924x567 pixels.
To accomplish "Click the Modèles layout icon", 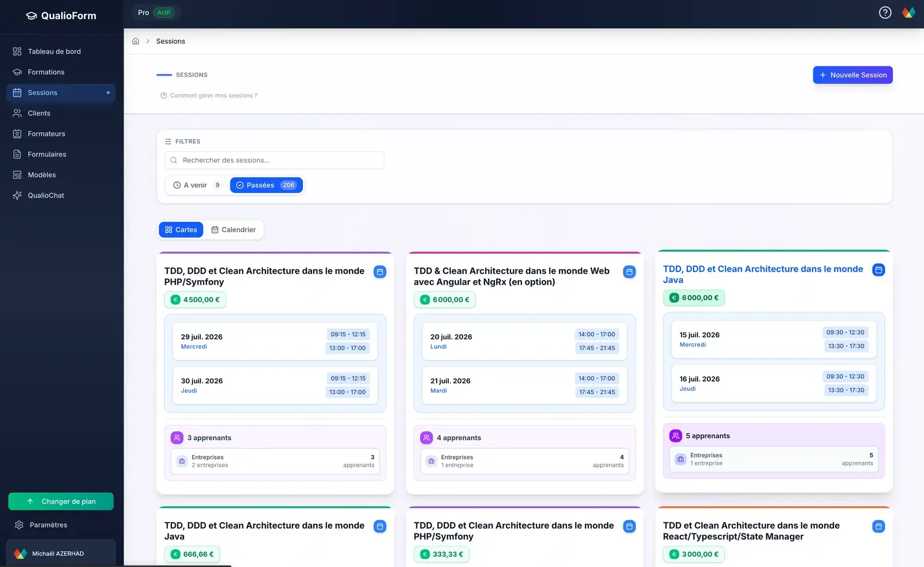I will [x=17, y=175].
